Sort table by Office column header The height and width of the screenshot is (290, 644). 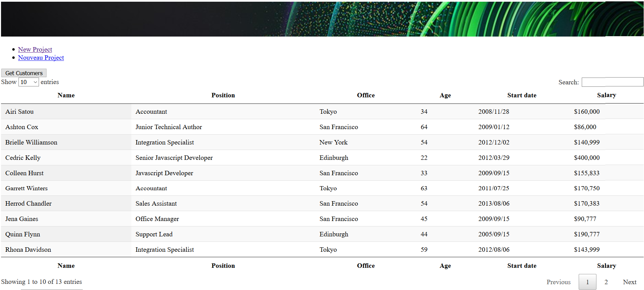click(x=366, y=95)
